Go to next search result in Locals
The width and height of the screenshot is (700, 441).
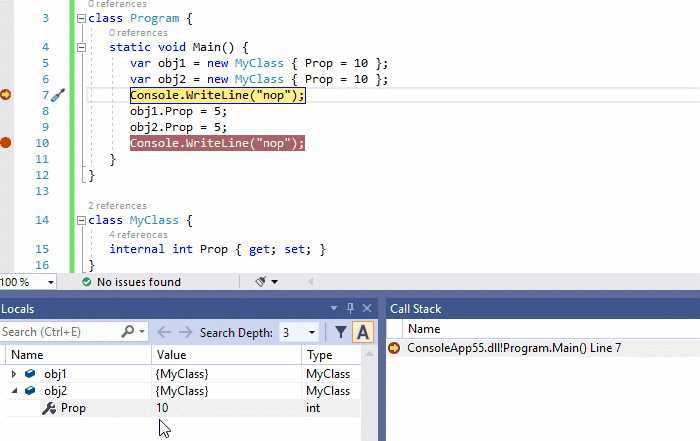point(185,332)
